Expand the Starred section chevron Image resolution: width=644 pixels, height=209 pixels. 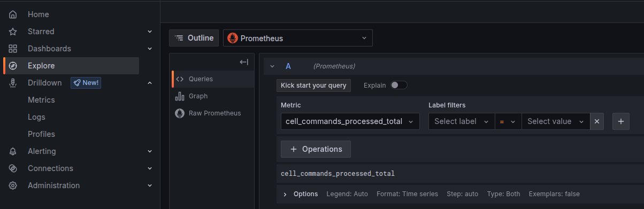[150, 32]
